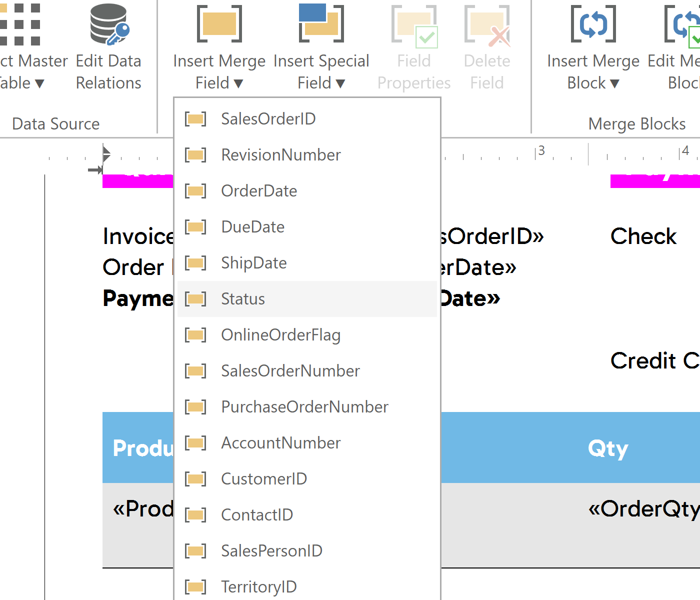Viewport: 700px width, 600px height.
Task: Click the Field Properties icon
Action: click(x=414, y=26)
